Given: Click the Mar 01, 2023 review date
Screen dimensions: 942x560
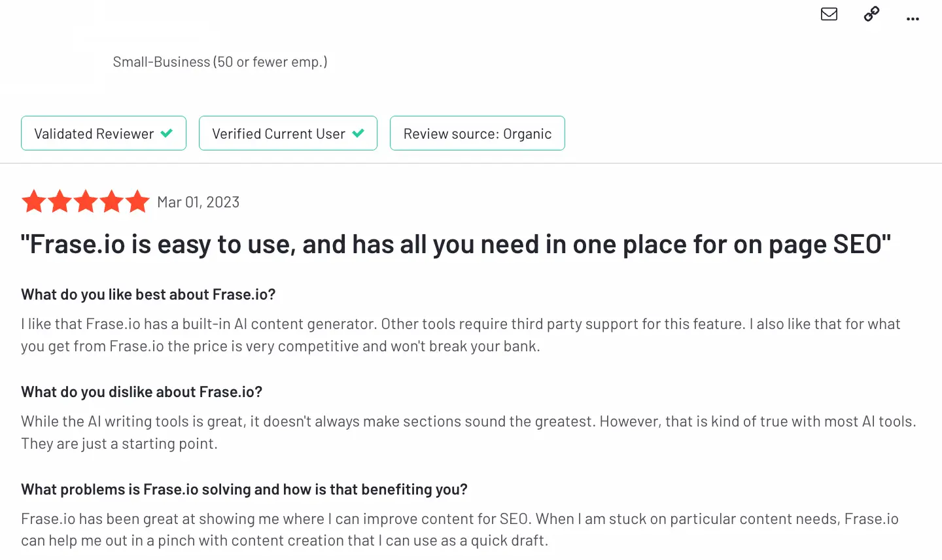Looking at the screenshot, I should [x=198, y=202].
